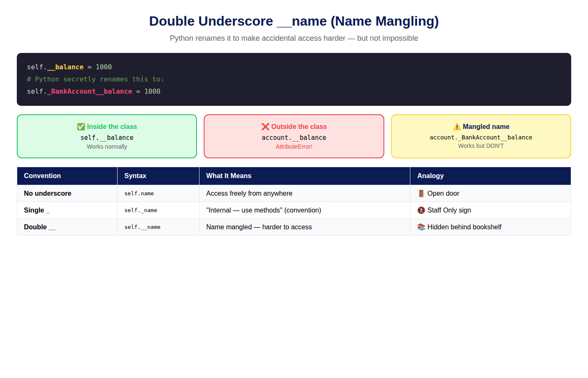The width and height of the screenshot is (588, 378).
Task: Click the books icon beside Hidden behind bookshelf
Action: coord(421,227)
